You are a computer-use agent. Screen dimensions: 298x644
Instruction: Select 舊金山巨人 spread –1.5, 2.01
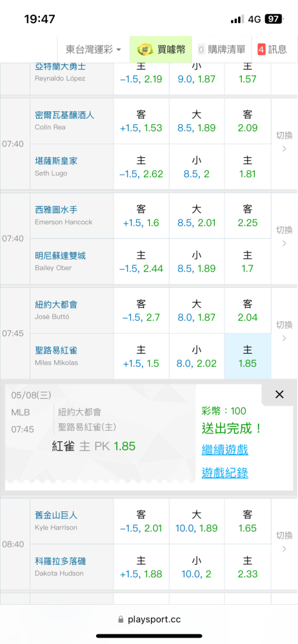tap(141, 521)
